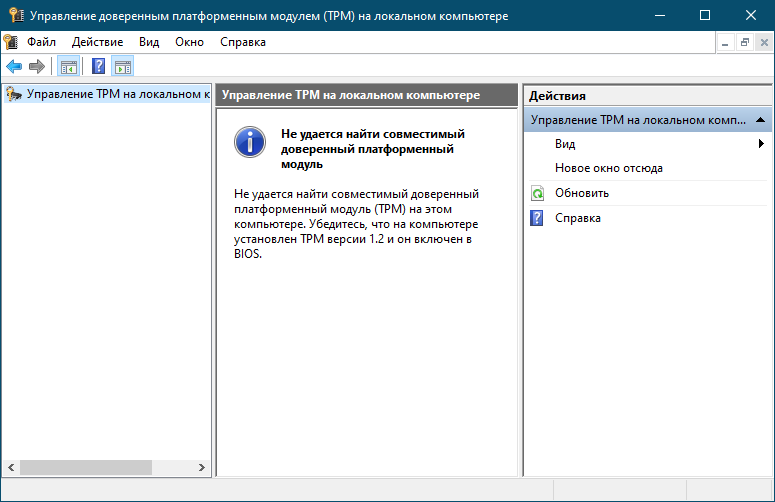775x502 pixels.
Task: Open the Действие menu
Action: tap(97, 42)
